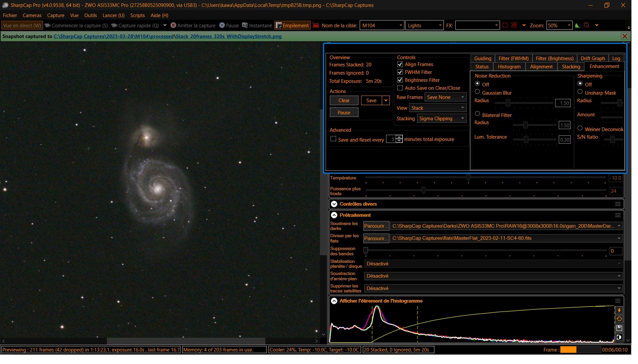Switch to the Histogram tab
Screen dimensions: 638x364
tap(509, 67)
